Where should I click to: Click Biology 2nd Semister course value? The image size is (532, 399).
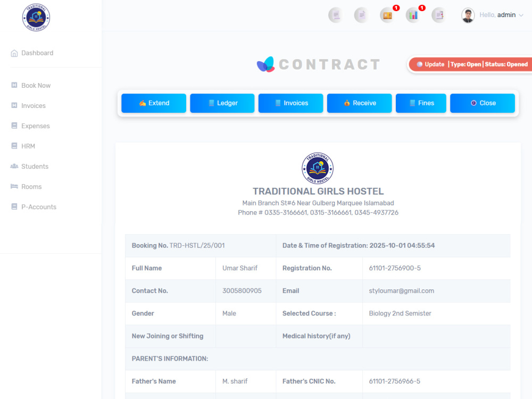(x=400, y=313)
